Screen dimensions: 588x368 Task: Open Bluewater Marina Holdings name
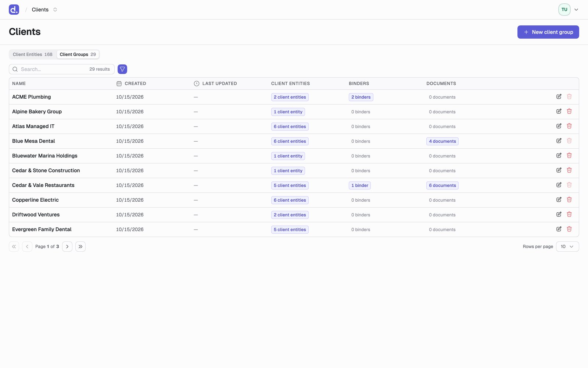click(45, 156)
